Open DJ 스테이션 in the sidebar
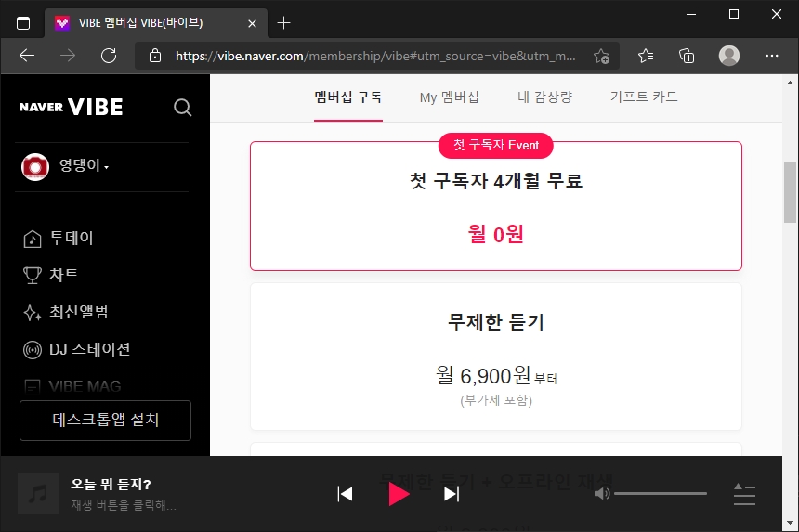Screen dimensions: 799x532 tap(90, 349)
